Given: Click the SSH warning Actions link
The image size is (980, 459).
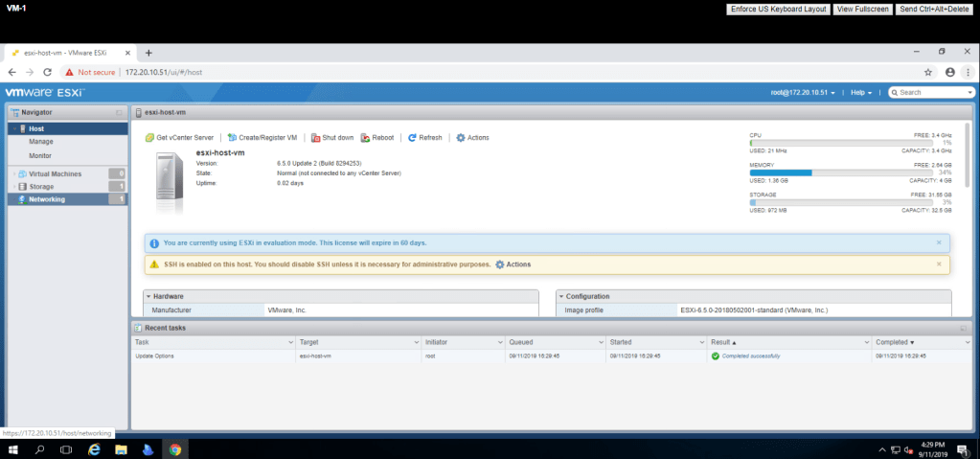Looking at the screenshot, I should click(513, 264).
